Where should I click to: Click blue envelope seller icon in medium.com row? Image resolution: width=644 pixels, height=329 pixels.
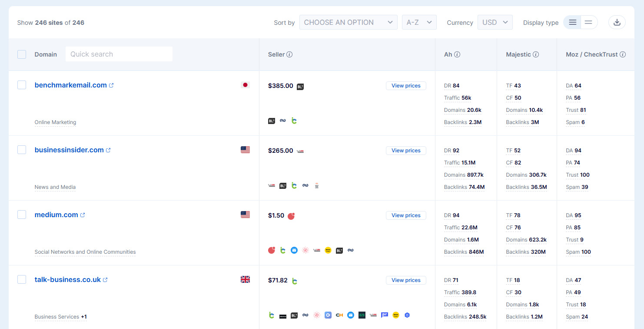[294, 250]
